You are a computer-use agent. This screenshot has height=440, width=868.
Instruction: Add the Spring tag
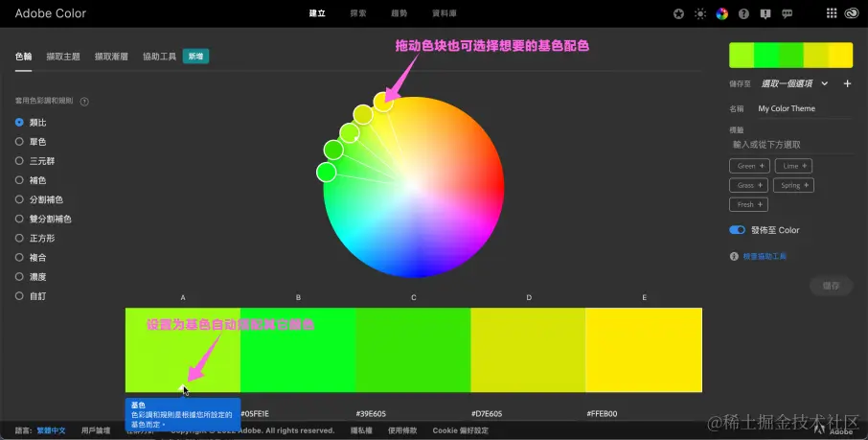(x=793, y=186)
